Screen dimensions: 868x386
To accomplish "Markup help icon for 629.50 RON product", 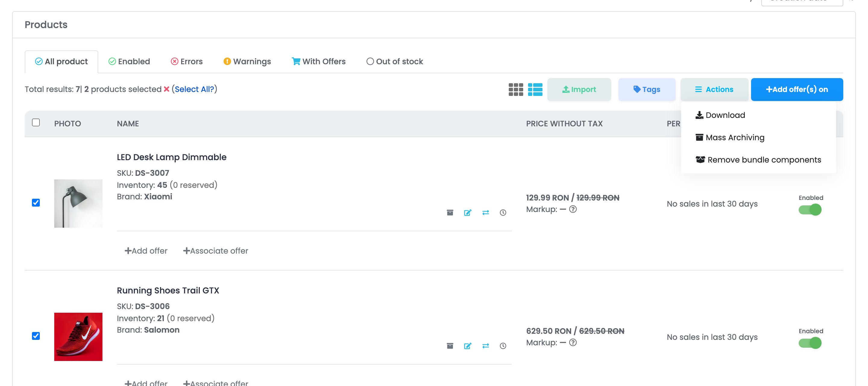I will coord(573,342).
